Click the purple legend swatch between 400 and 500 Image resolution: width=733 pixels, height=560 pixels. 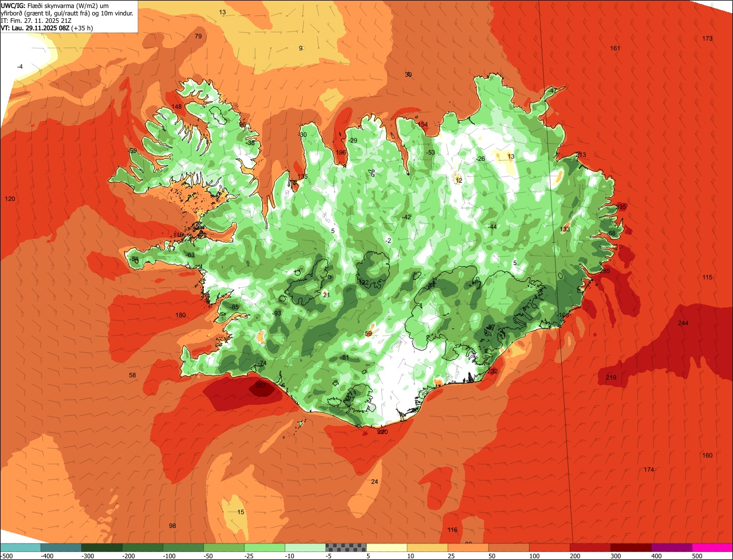(671, 547)
